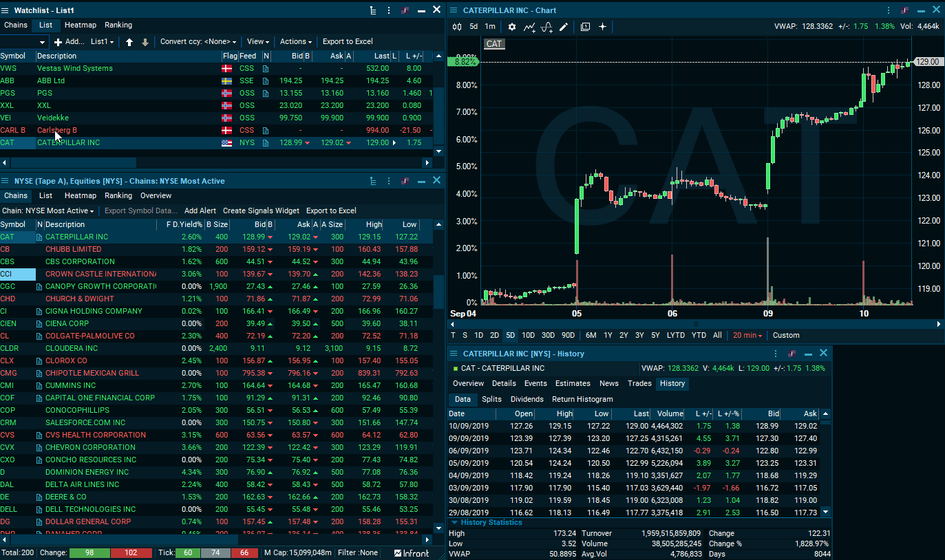The image size is (945, 560).
Task: Select the 1Y chart period
Action: point(608,336)
